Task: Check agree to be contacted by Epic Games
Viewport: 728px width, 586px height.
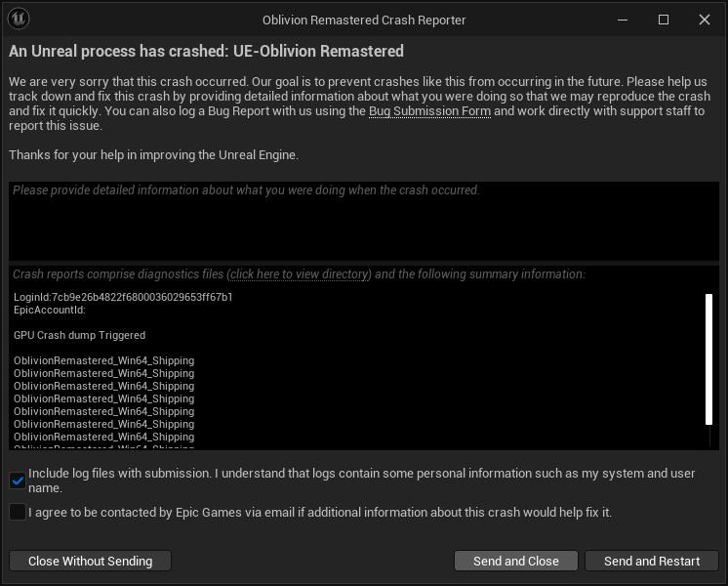Action: (x=18, y=512)
